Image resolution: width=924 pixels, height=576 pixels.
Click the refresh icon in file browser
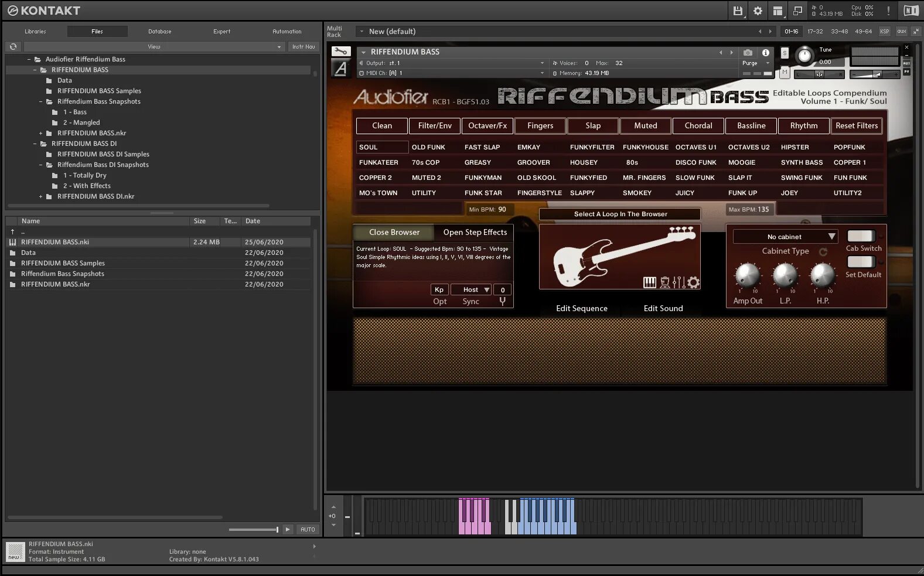coord(13,46)
